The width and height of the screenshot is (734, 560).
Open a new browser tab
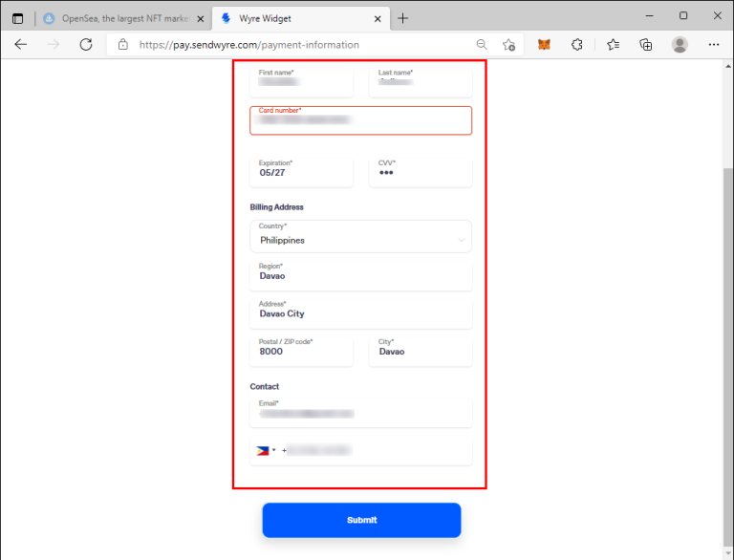pos(403,18)
